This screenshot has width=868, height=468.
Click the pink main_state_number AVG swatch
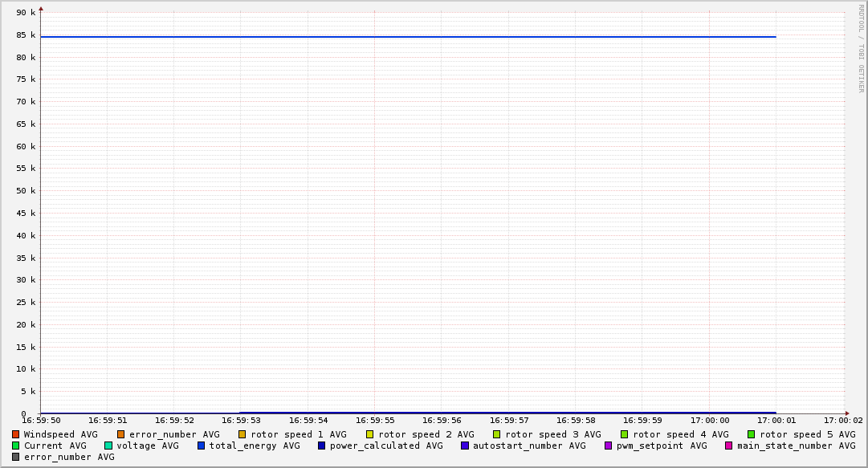click(x=729, y=446)
